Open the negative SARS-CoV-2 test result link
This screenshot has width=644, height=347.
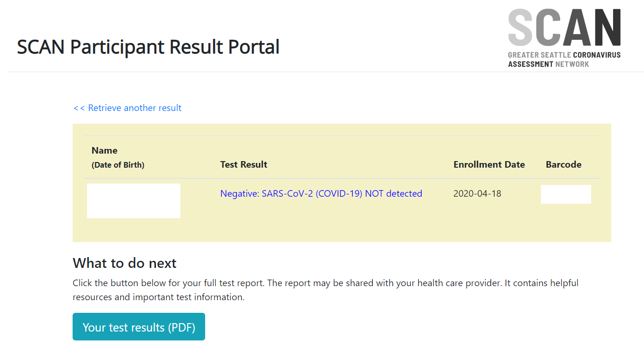[321, 193]
